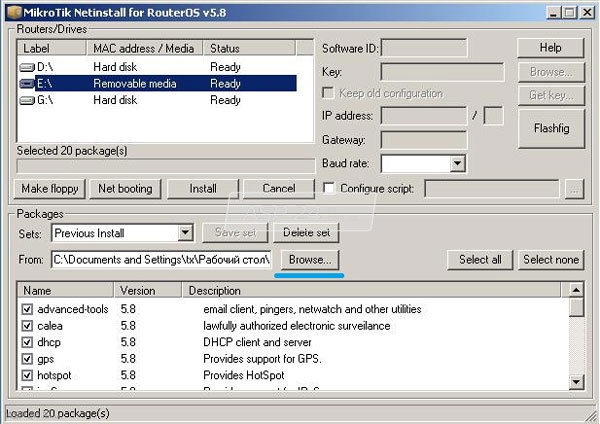Uncheck the dhcp package checkbox
The width and height of the screenshot is (600, 424).
[27, 342]
